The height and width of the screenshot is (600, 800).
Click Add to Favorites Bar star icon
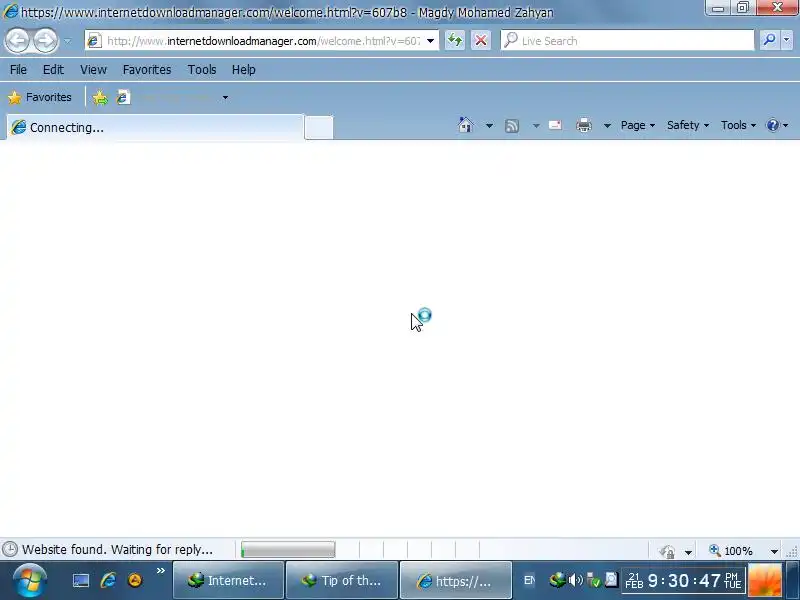click(100, 97)
